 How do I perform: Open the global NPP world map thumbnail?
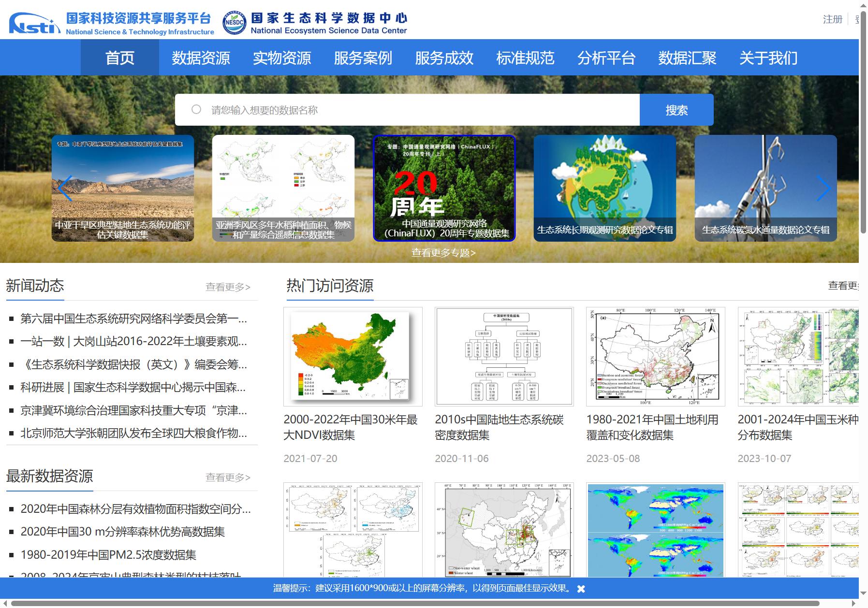tap(656, 530)
